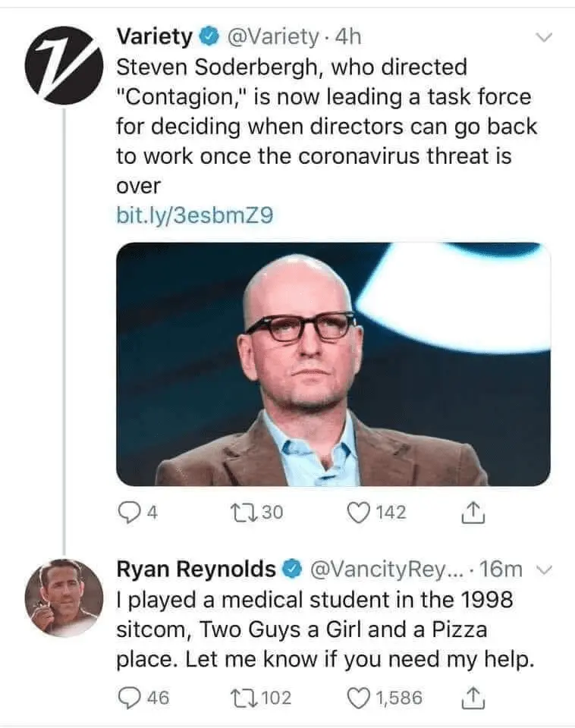Click the 4h timestamp on the Variety tweet
The image size is (575, 728).
pos(348,36)
